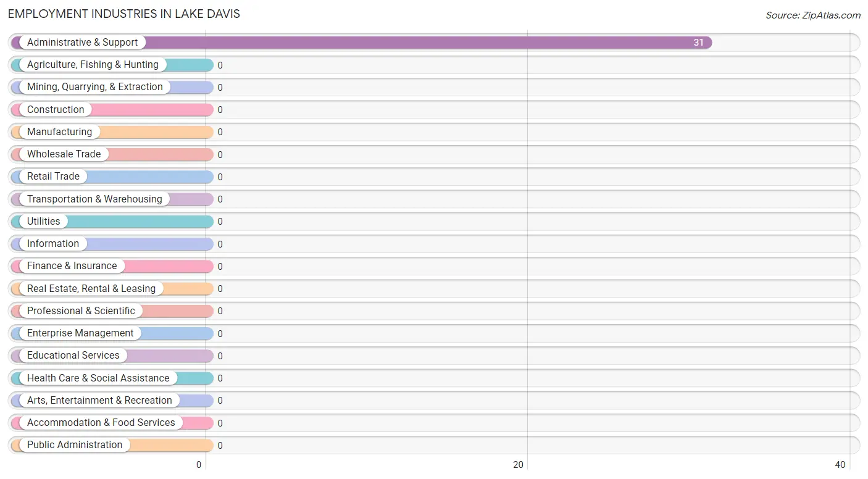The width and height of the screenshot is (868, 479).
Task: Select the Professional & Scientific label
Action: tap(81, 311)
